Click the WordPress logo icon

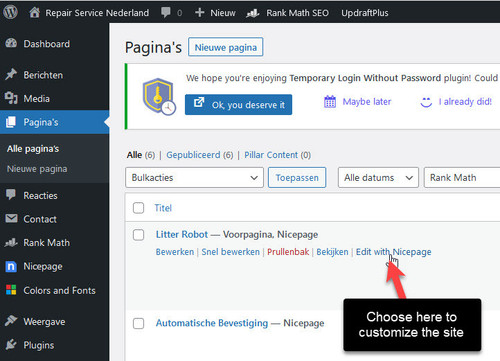(x=10, y=12)
